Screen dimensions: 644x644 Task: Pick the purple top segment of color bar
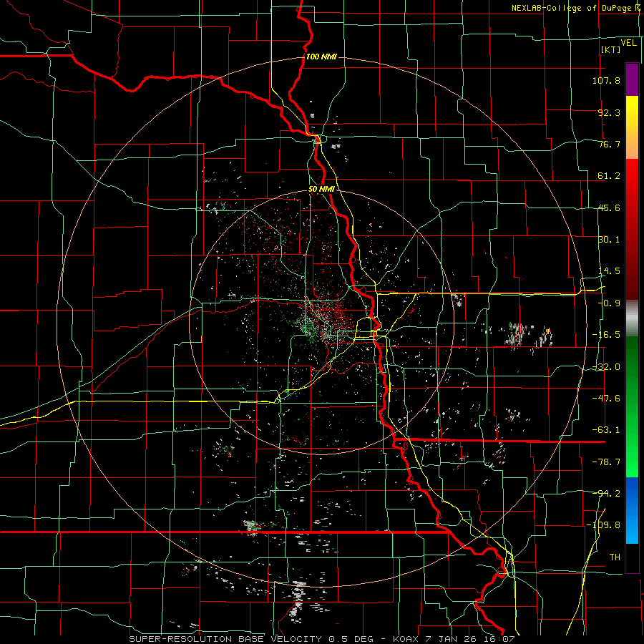632,79
